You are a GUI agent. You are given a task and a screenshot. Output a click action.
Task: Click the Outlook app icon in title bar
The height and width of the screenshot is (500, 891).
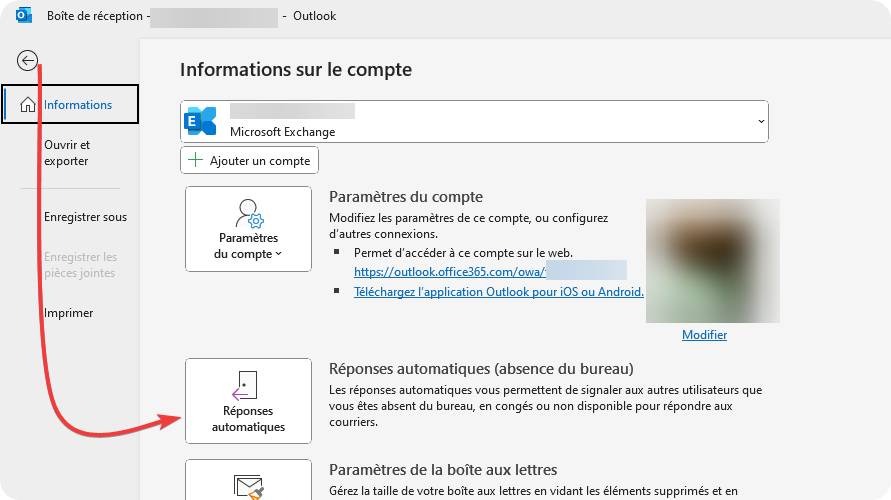point(24,15)
